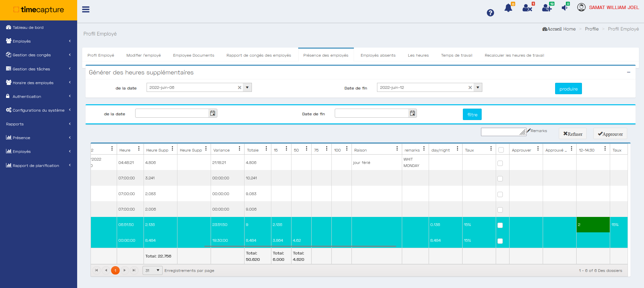Open the end date dropdown arrow for 2022-juin-12
644x288 pixels.
[478, 88]
